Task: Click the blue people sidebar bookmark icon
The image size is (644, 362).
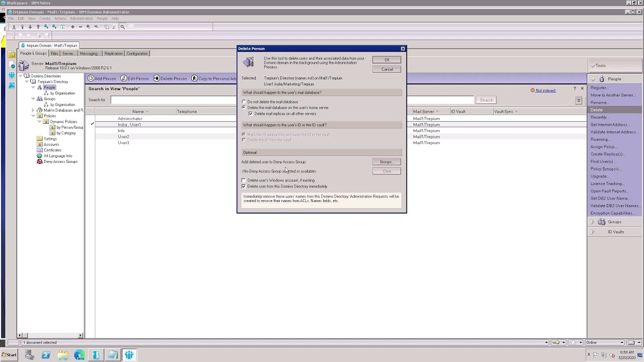Action: click(12, 75)
